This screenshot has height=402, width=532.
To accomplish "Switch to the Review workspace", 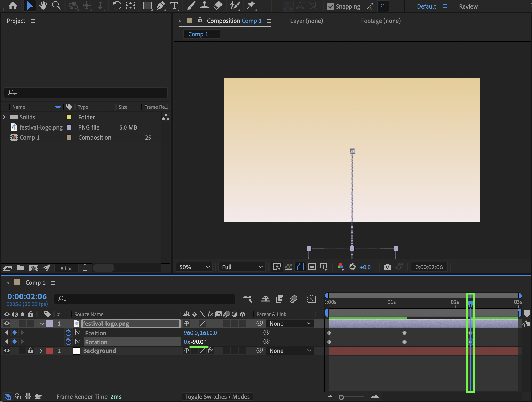I will [468, 6].
